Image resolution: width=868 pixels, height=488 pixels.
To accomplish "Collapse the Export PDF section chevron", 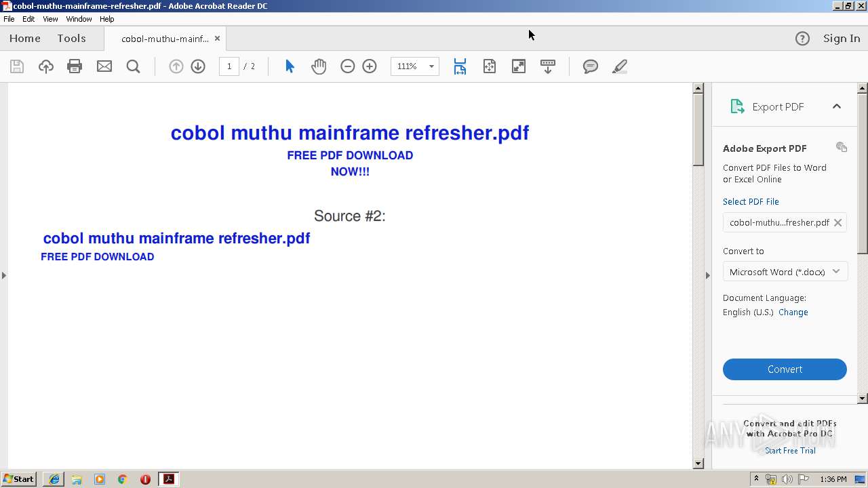I will pos(837,106).
